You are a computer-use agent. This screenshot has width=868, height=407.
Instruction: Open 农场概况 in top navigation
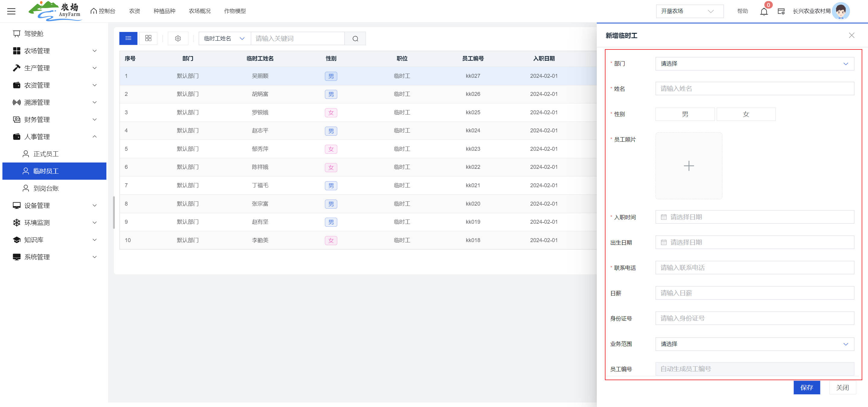point(200,11)
